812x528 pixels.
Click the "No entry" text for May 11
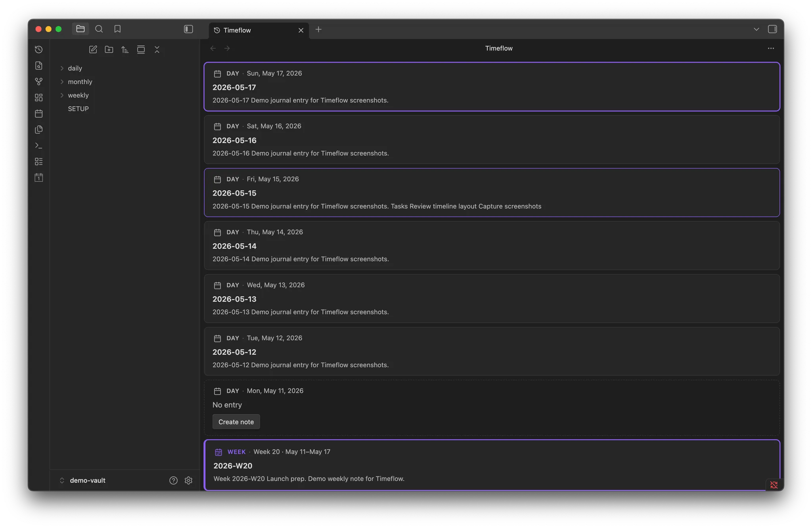(227, 405)
